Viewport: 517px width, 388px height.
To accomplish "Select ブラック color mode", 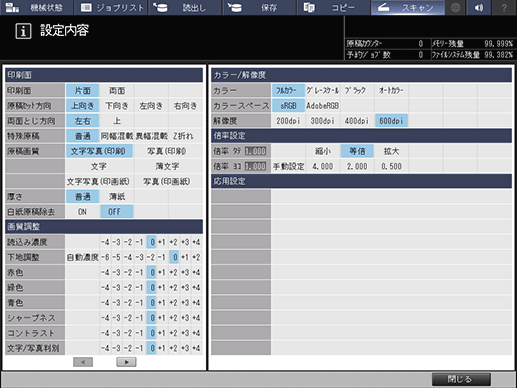I will click(357, 90).
